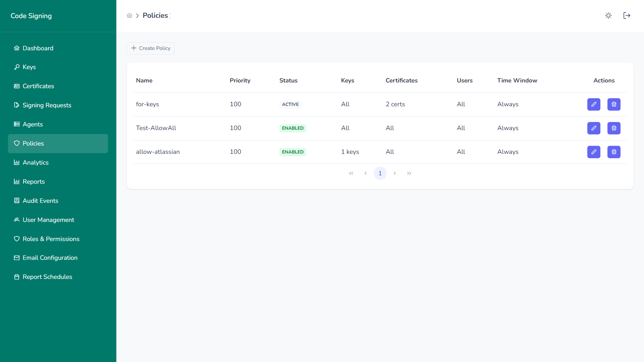Viewport: 644px width, 362px height.
Task: Click the logout icon in the header
Action: pos(627,15)
